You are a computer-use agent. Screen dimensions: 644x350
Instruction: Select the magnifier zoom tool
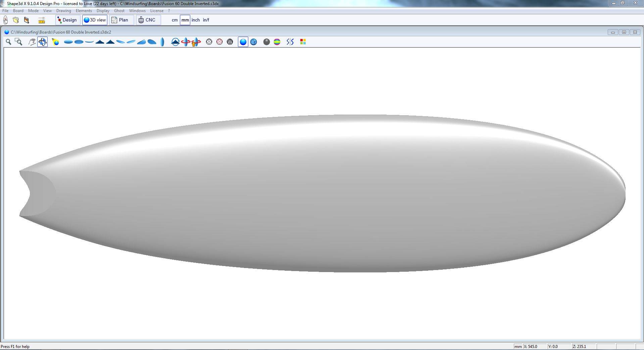click(x=8, y=42)
